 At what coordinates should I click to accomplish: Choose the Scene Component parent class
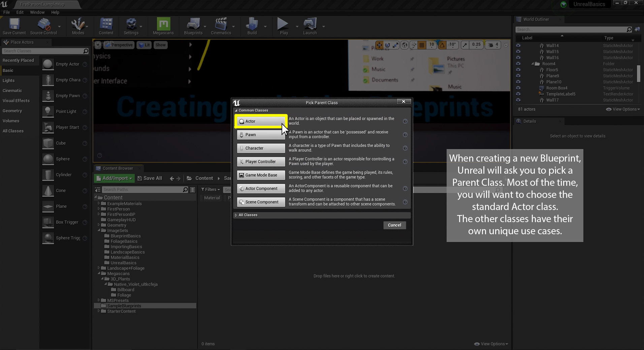point(261,202)
